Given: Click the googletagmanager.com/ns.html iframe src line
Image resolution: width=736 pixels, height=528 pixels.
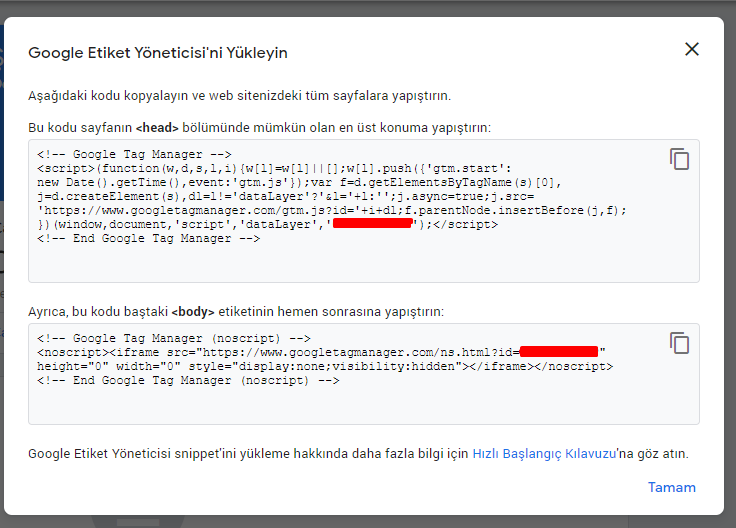Looking at the screenshot, I should point(322,352).
